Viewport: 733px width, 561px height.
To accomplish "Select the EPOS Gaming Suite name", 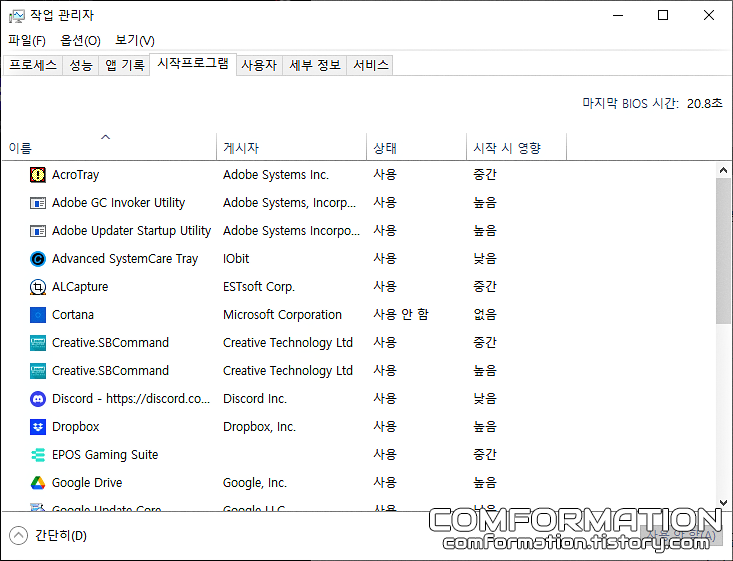I will 105,455.
